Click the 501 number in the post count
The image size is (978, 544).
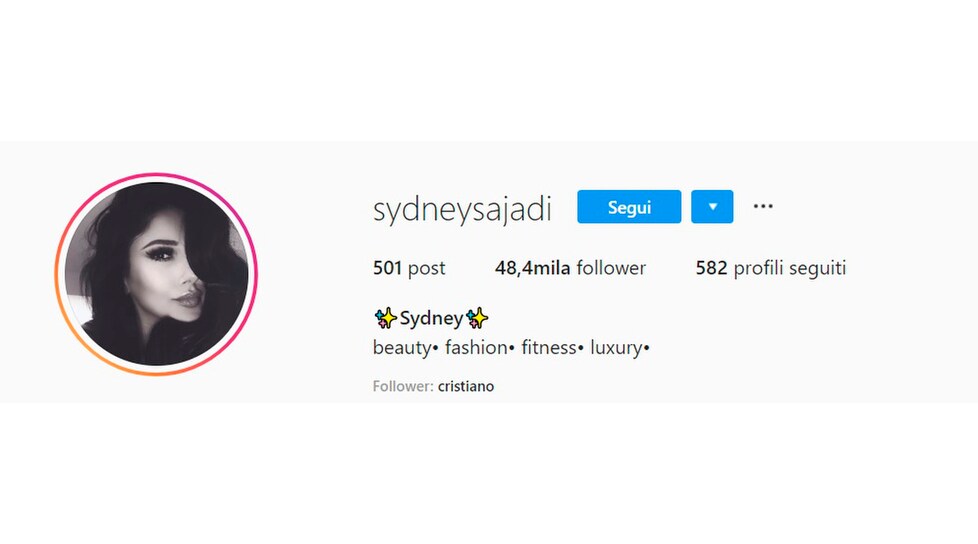point(387,268)
